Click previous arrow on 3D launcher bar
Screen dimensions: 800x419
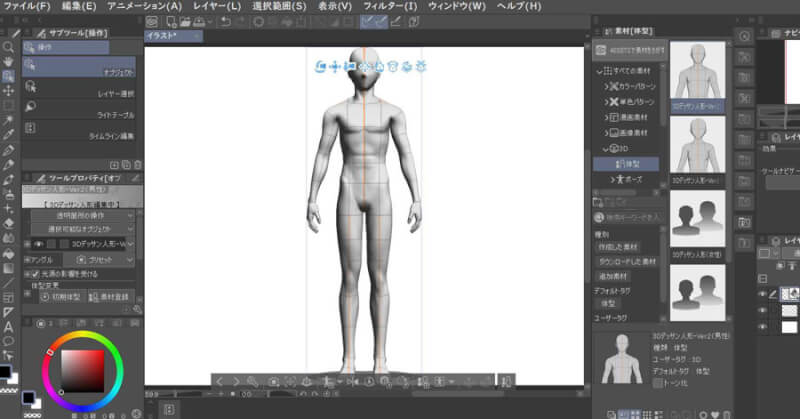click(221, 381)
